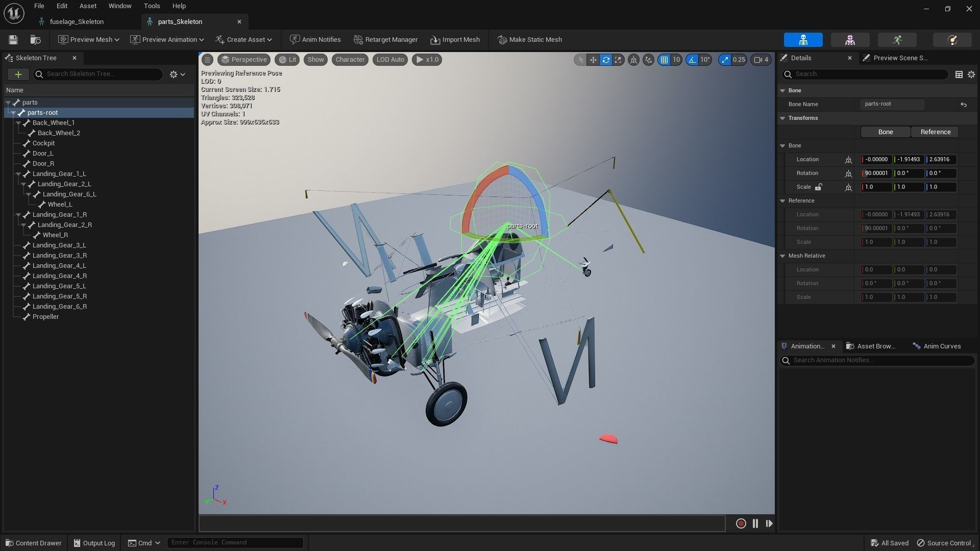Toggle grid snapping icon
This screenshot has height=551, width=980.
click(664, 60)
